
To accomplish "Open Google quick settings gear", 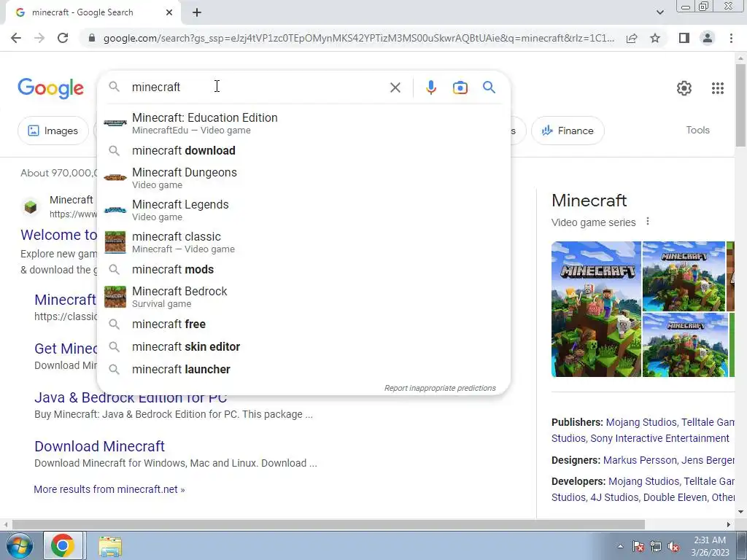I will (x=684, y=88).
